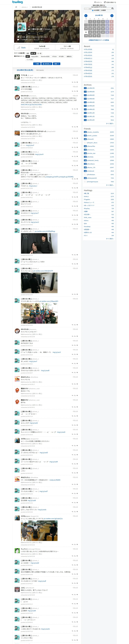Open the 2014年07月21日(月) date heading link
The image size is (129, 644).
(x=25, y=70)
